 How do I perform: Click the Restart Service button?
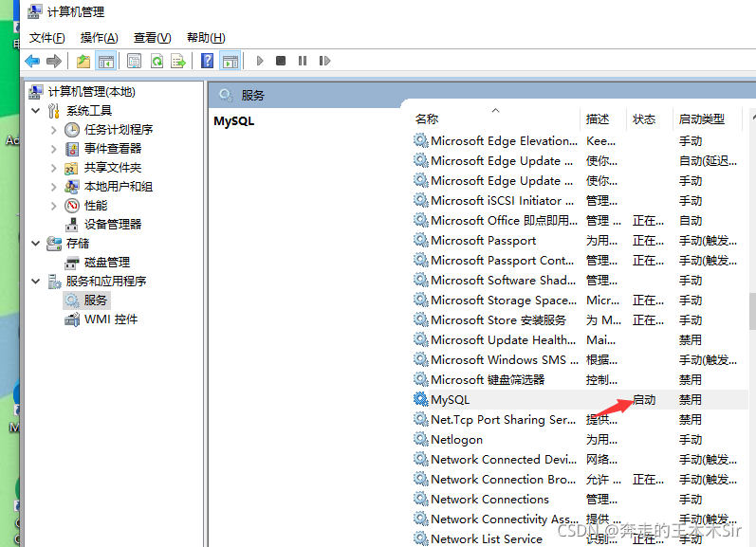[x=324, y=61]
